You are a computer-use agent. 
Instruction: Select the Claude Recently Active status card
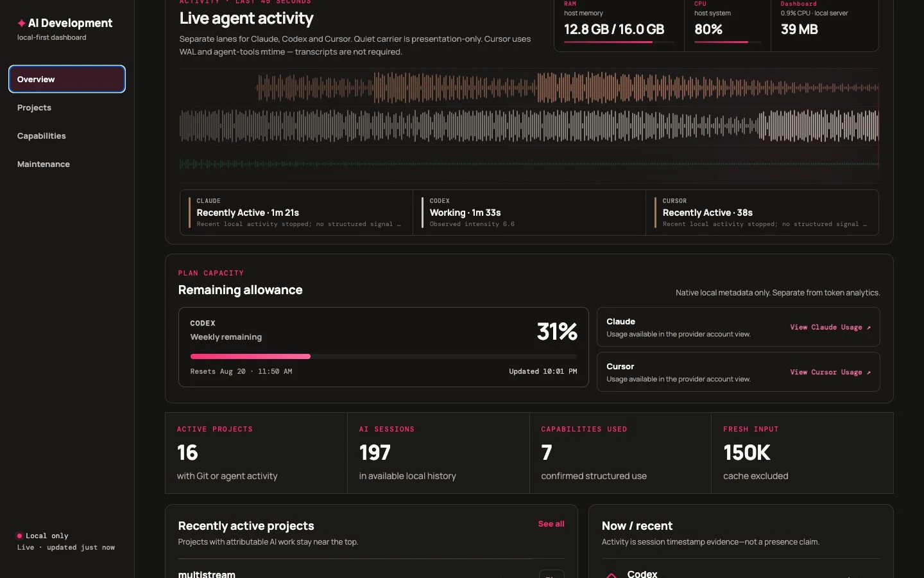[x=296, y=213]
